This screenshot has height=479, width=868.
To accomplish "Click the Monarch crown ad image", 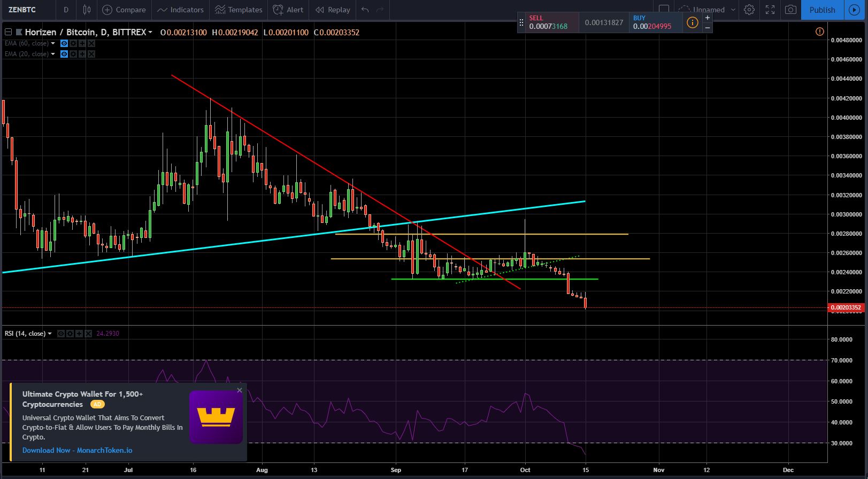I will click(x=216, y=417).
